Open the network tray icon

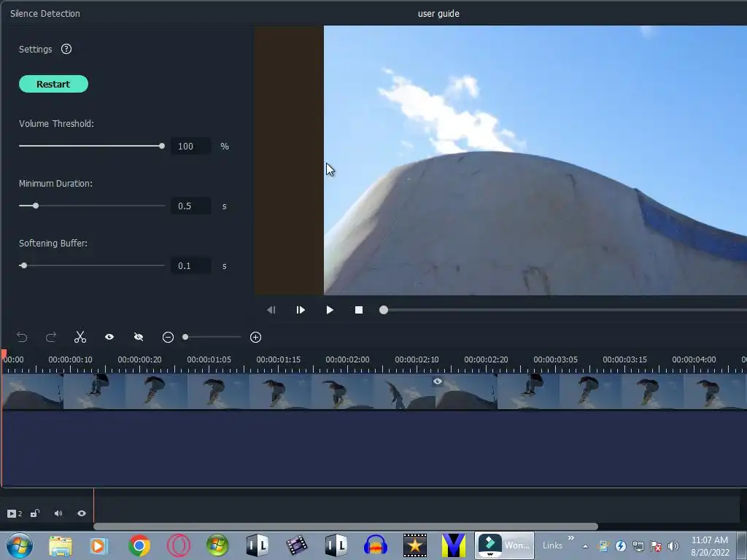638,546
